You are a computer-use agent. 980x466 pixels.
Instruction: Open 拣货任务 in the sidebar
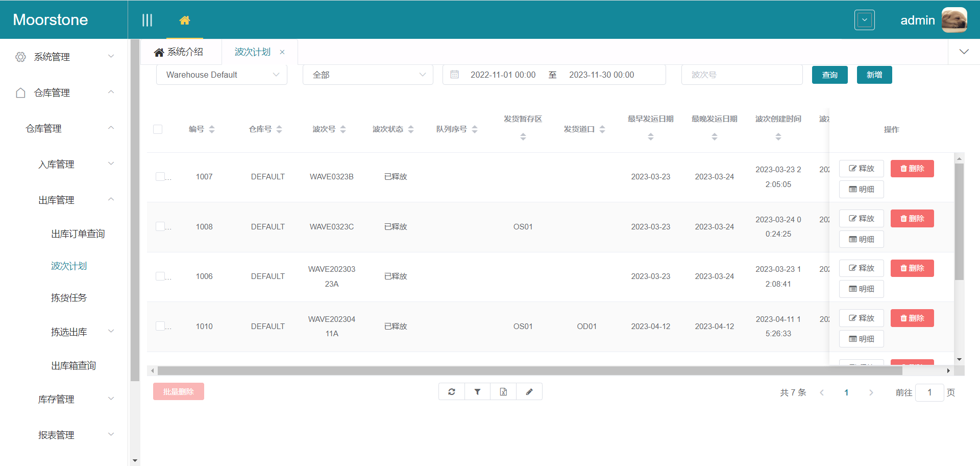click(69, 298)
